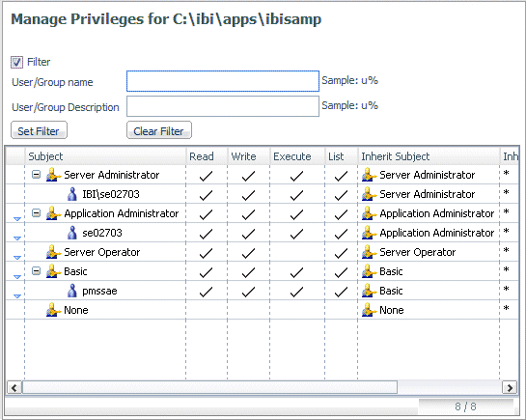
Task: Toggle Execute privilege for Server Operator
Action: click(297, 252)
